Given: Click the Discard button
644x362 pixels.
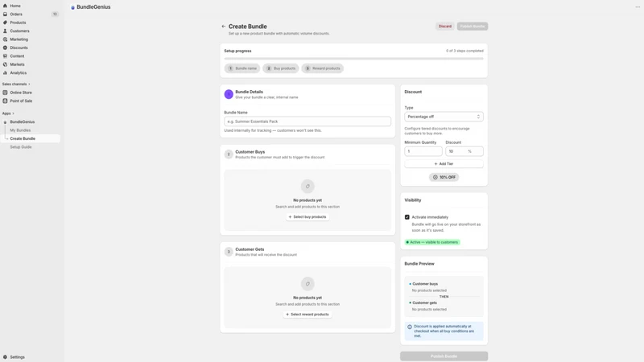Looking at the screenshot, I should [445, 27].
